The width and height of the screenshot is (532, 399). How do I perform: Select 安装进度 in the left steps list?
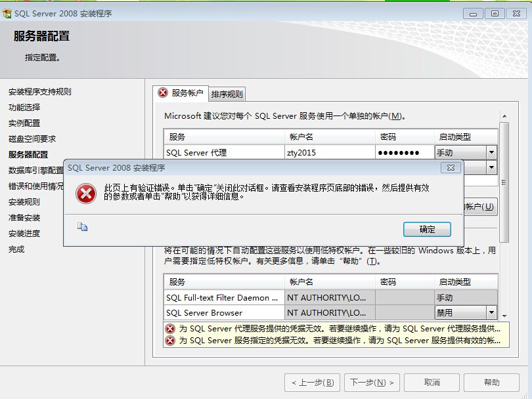pyautogui.click(x=24, y=234)
